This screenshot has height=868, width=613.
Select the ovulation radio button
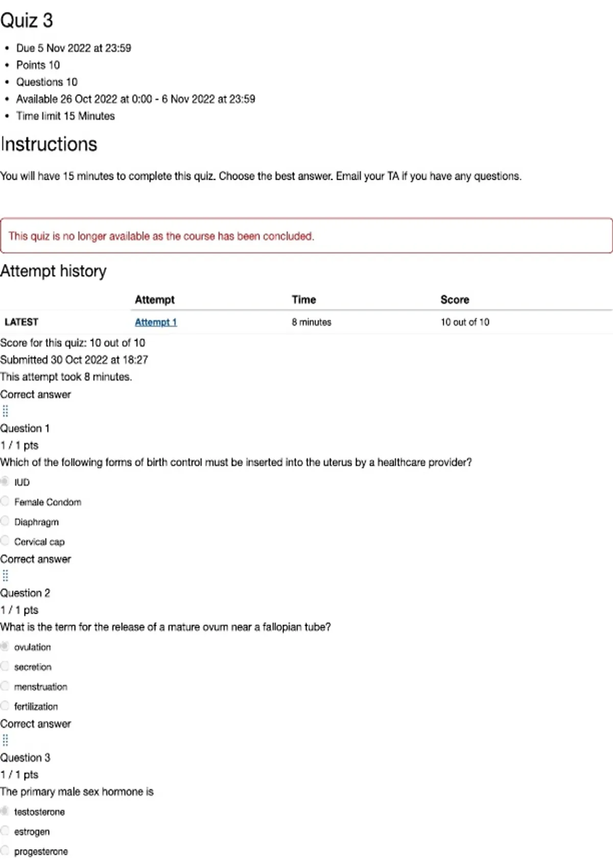[x=5, y=646]
